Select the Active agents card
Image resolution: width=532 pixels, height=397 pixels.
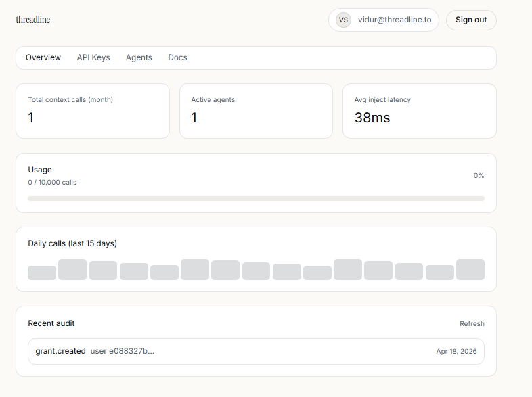click(256, 111)
